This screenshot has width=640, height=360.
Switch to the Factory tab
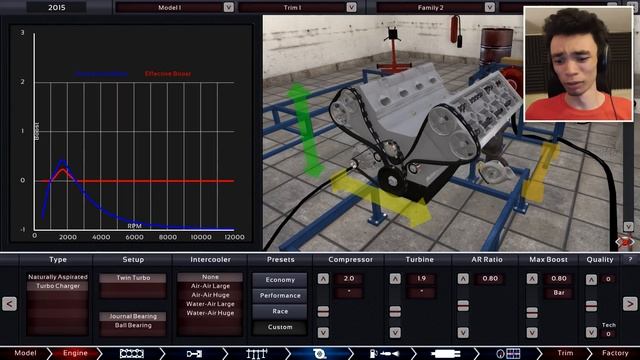[x=615, y=353]
